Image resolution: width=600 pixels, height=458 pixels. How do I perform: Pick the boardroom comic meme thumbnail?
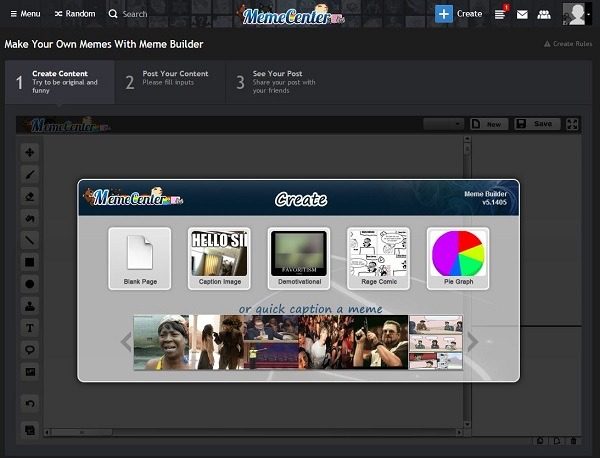coord(436,342)
